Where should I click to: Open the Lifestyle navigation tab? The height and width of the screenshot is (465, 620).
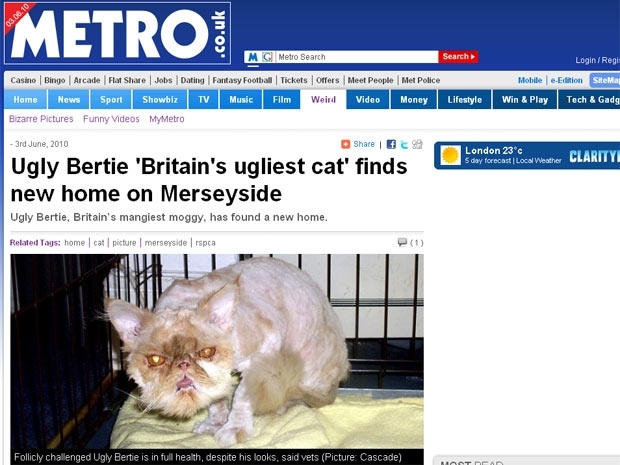[x=465, y=100]
